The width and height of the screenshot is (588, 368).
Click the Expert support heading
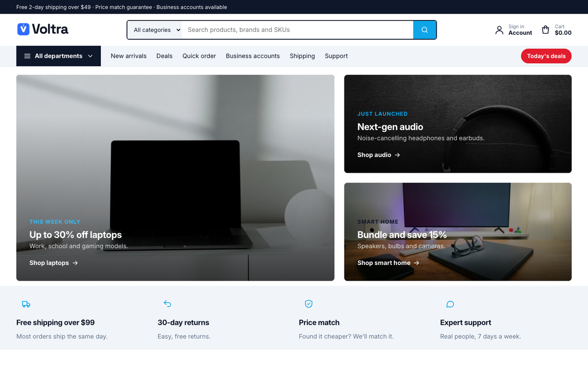tap(465, 322)
